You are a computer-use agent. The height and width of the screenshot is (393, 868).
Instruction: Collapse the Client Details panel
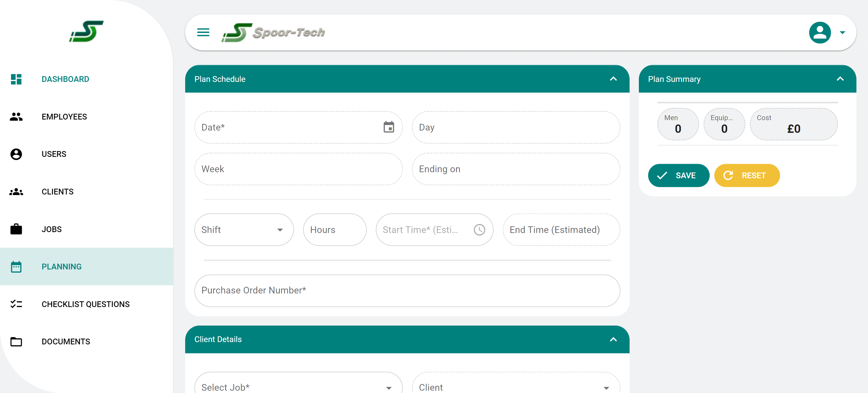[613, 339]
